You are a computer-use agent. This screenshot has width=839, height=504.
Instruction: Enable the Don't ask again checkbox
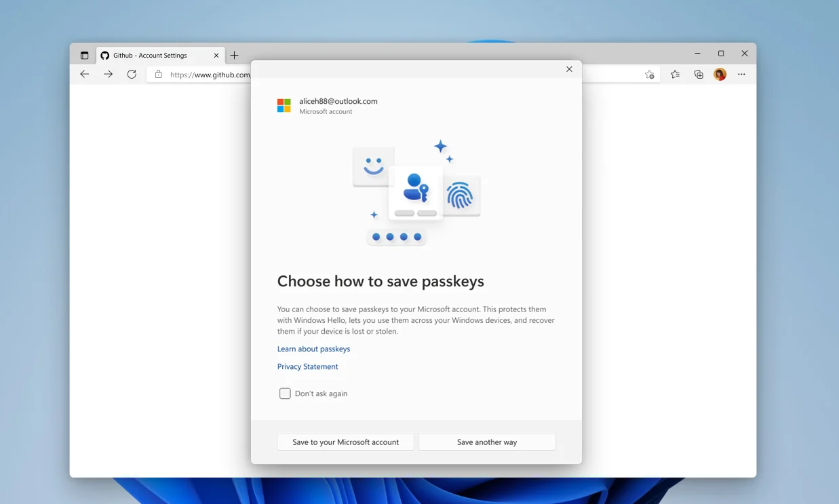click(285, 393)
